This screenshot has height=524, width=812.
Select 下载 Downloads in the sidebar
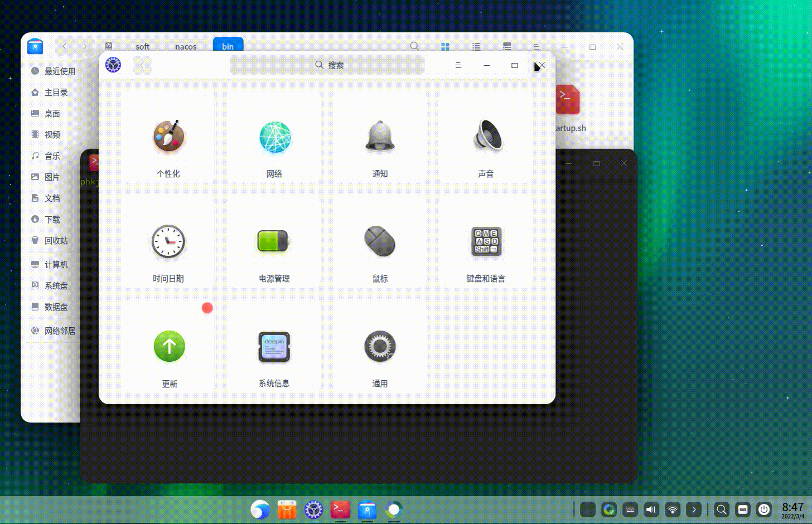coord(52,219)
